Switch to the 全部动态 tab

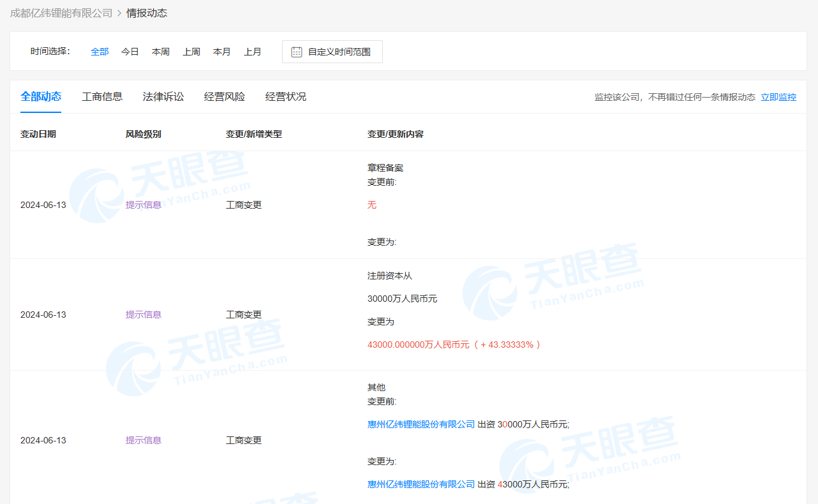click(x=41, y=96)
